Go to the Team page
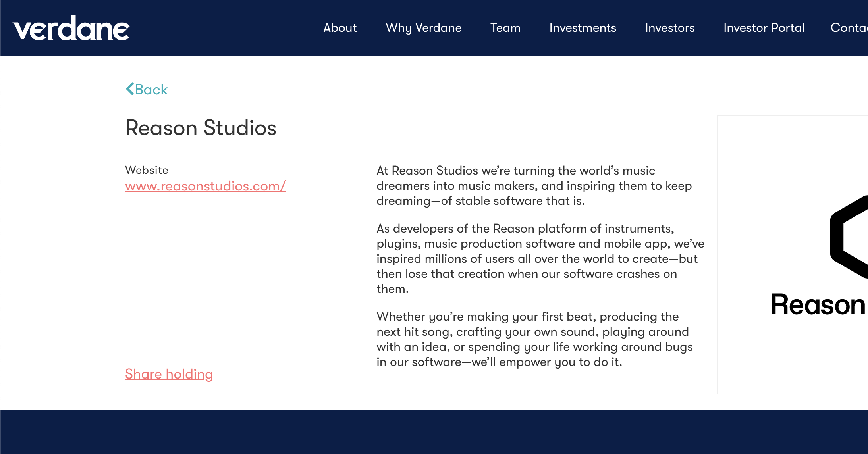The width and height of the screenshot is (868, 454). pos(505,28)
